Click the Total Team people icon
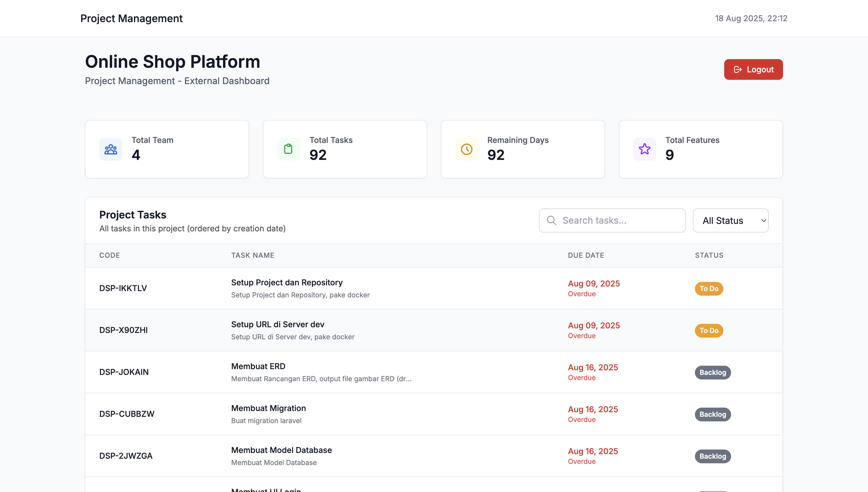 [111, 149]
